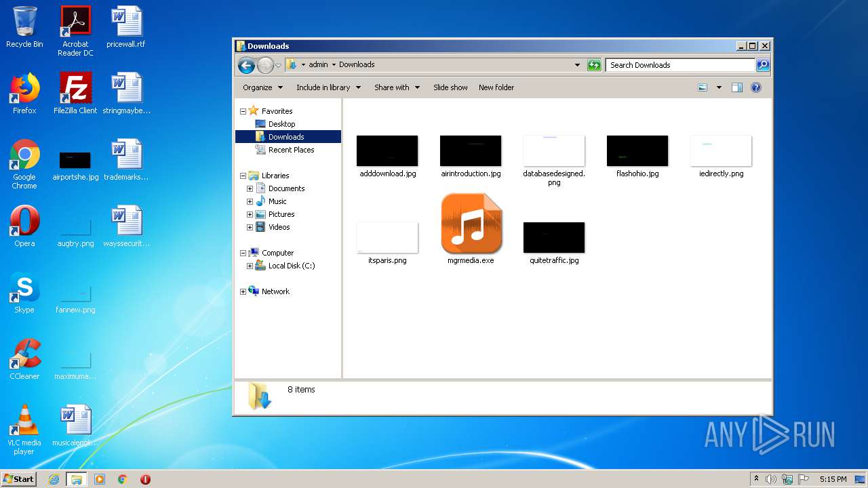Click the admin breadcrumb in address bar
868x488 pixels.
(x=318, y=65)
